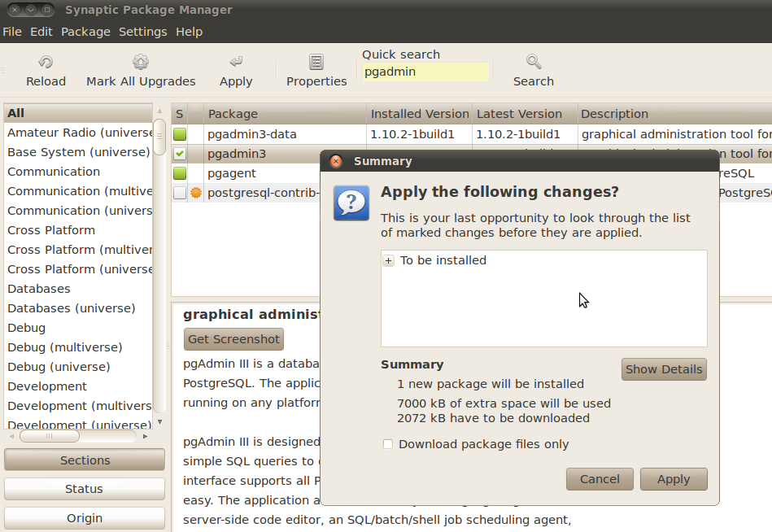This screenshot has width=772, height=532.
Task: Open the Edit menu
Action: 41,32
